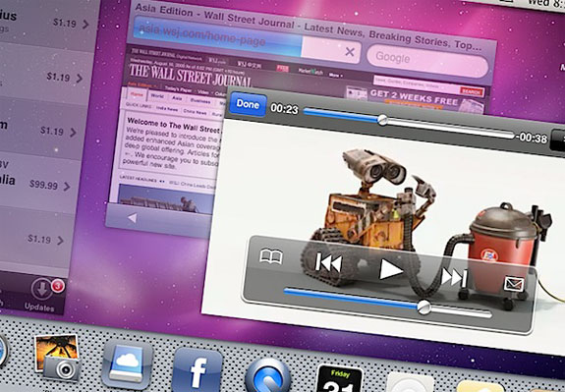Screen dimensions: 565x392
Task: Click the red Search button on the WSJ page
Action: click(472, 91)
